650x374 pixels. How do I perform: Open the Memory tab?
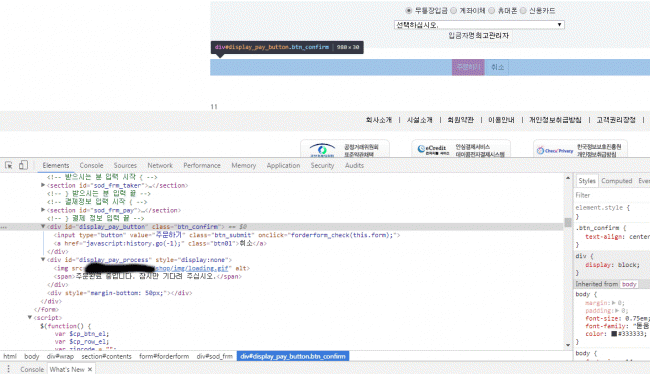tap(243, 165)
